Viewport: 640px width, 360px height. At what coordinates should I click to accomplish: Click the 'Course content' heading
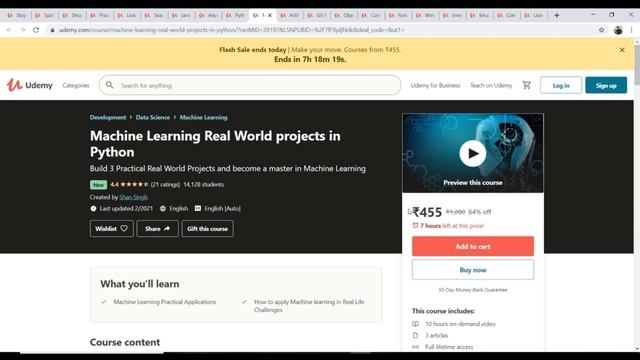click(125, 342)
